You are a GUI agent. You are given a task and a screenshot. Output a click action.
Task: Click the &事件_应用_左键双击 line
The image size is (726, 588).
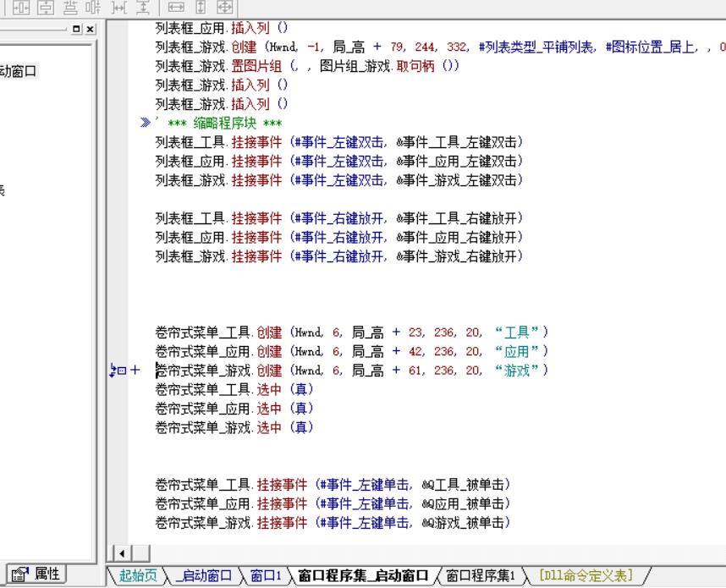point(339,161)
